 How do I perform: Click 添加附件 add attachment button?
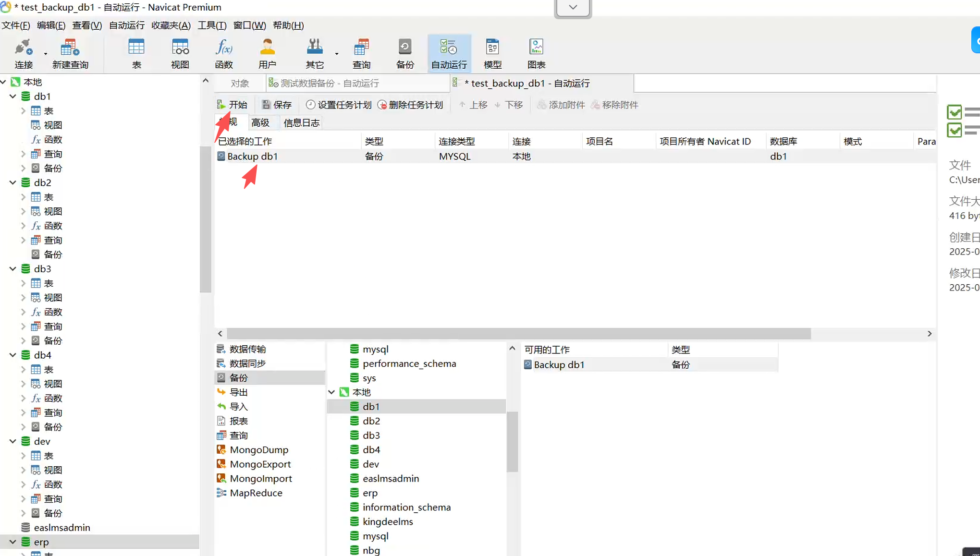(x=561, y=105)
